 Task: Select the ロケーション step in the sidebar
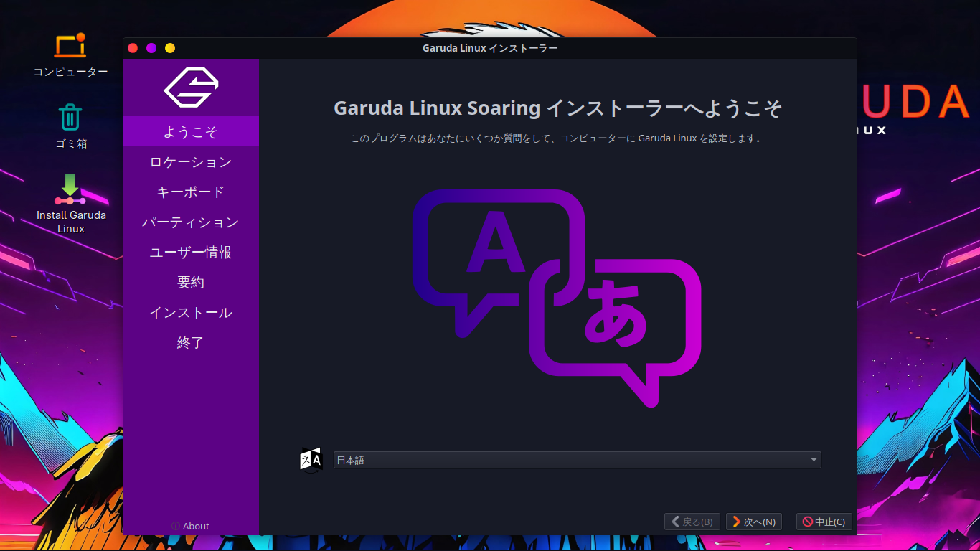point(191,161)
